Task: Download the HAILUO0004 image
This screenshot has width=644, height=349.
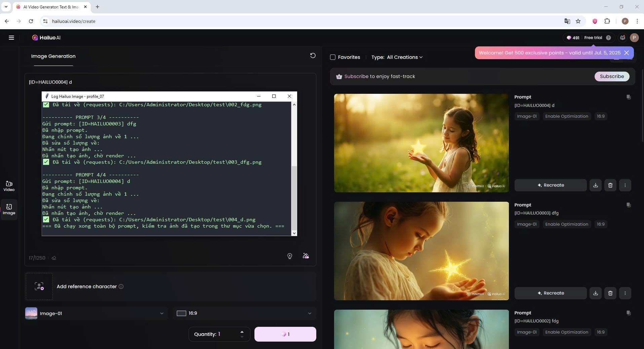Action: coord(596,185)
